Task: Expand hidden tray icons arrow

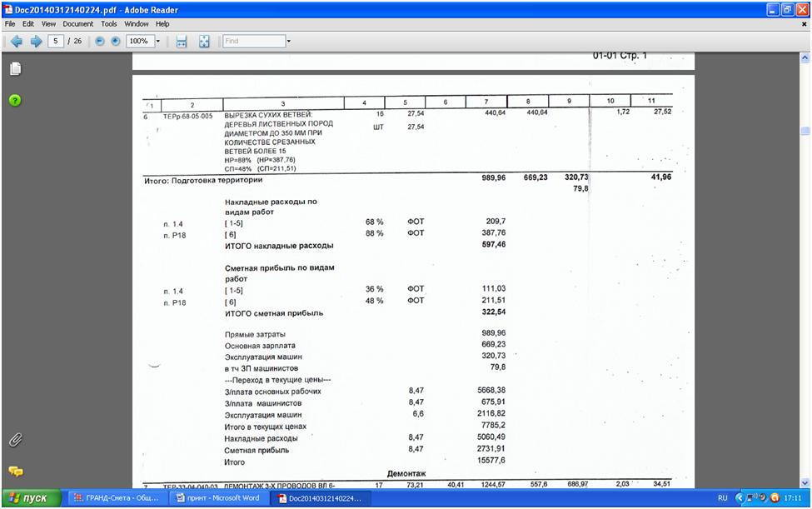Action: point(739,498)
